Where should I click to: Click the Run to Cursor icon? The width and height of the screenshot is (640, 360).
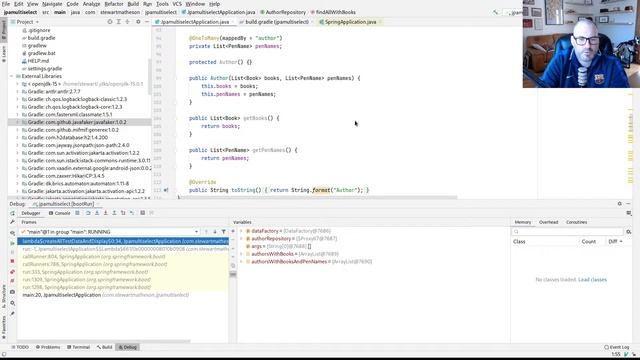(x=132, y=213)
